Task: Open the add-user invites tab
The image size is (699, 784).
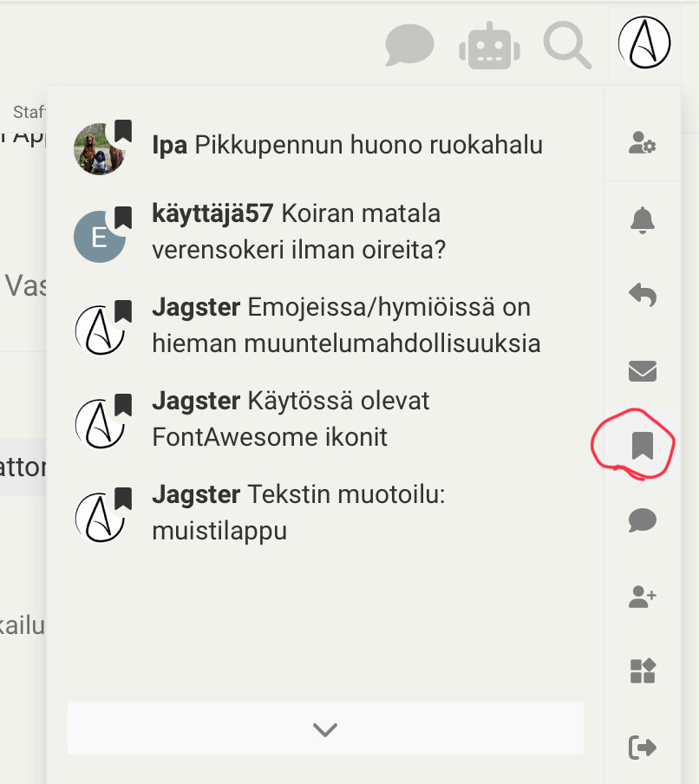Action: coord(642,596)
